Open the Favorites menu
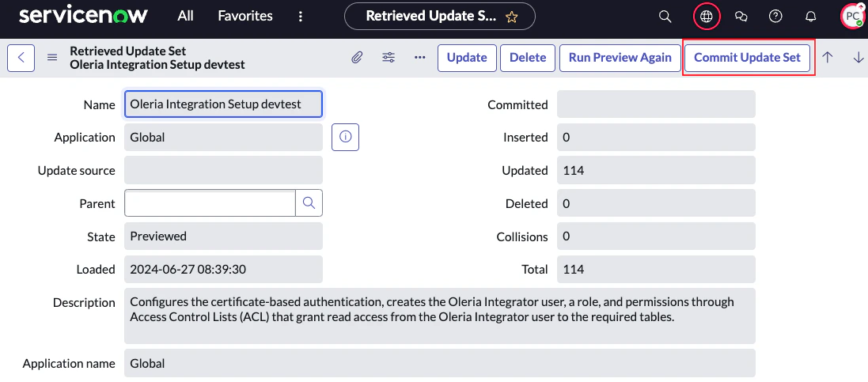This screenshot has height=382, width=868. coord(245,17)
